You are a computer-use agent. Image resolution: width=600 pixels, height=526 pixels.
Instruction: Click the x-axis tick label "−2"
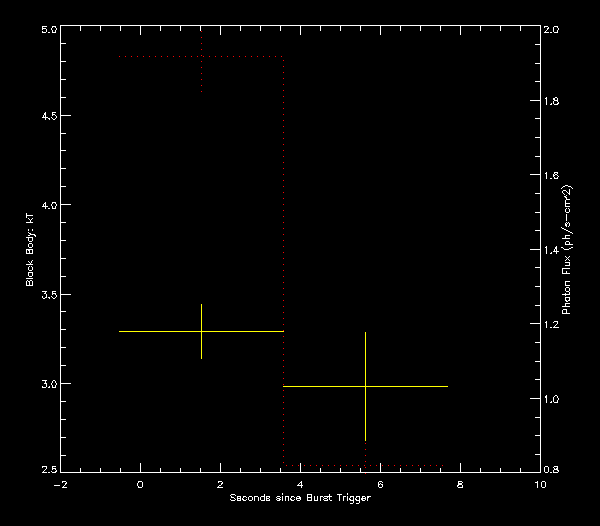[59, 484]
